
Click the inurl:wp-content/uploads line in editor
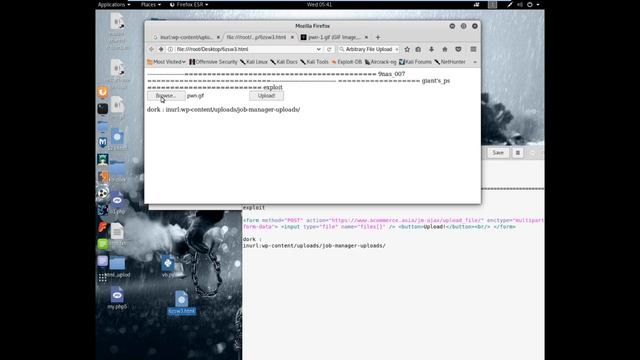314,246
